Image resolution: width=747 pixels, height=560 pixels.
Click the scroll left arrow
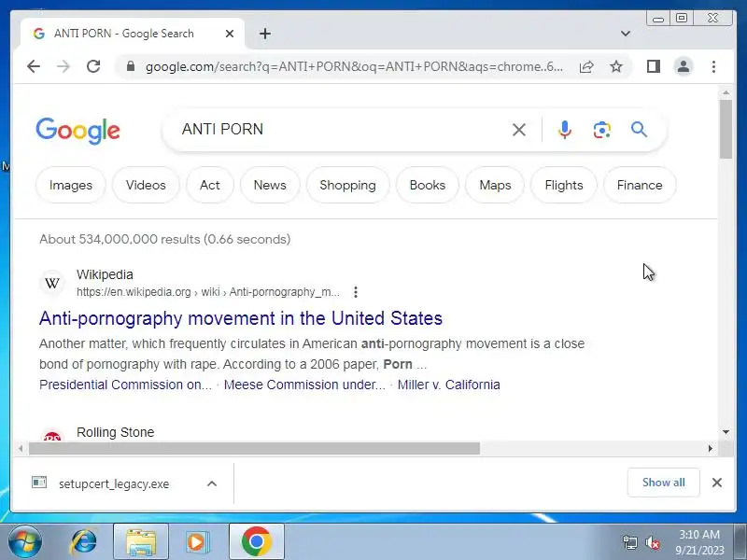tap(21, 448)
